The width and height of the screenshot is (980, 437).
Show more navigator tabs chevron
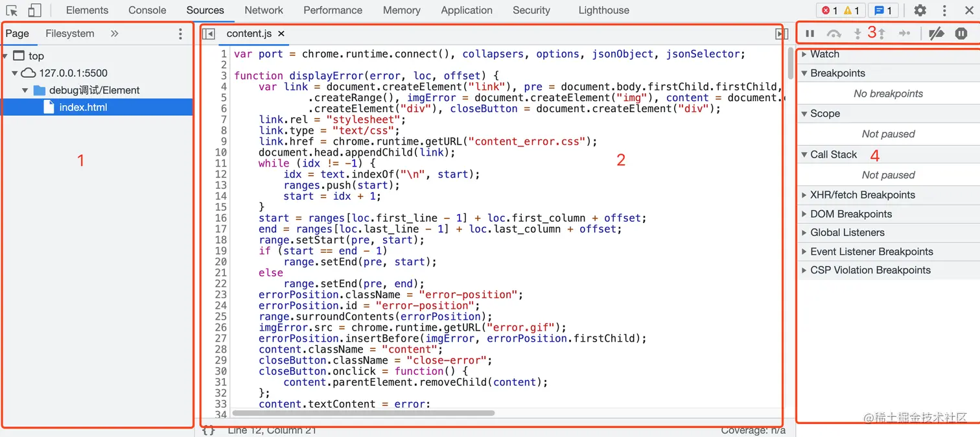(115, 34)
